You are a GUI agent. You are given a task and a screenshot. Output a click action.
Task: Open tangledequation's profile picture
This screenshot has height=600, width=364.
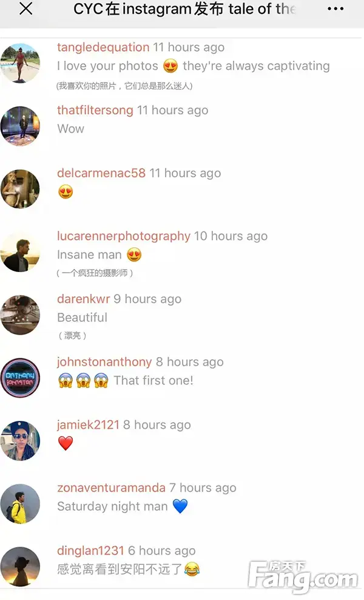click(x=20, y=63)
